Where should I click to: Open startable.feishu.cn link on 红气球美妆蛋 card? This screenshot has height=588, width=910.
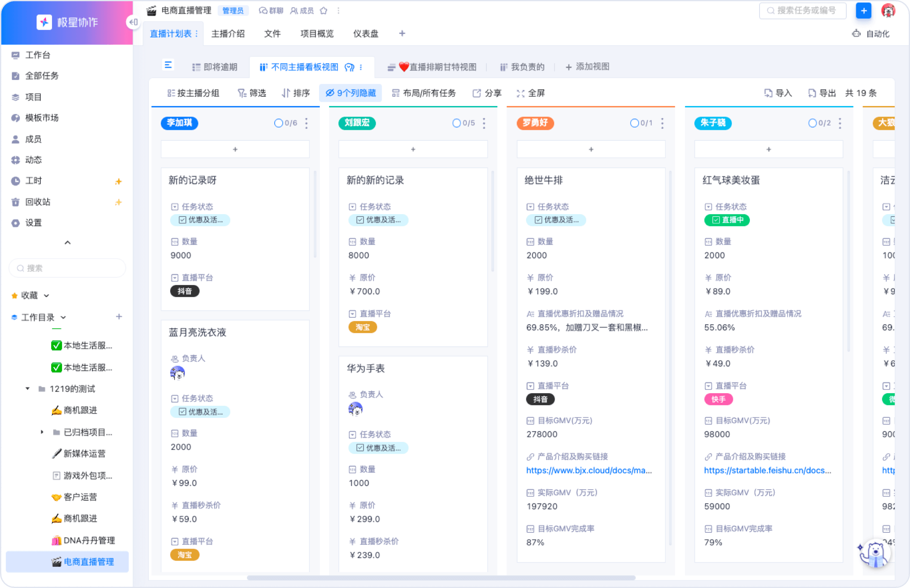[767, 471]
